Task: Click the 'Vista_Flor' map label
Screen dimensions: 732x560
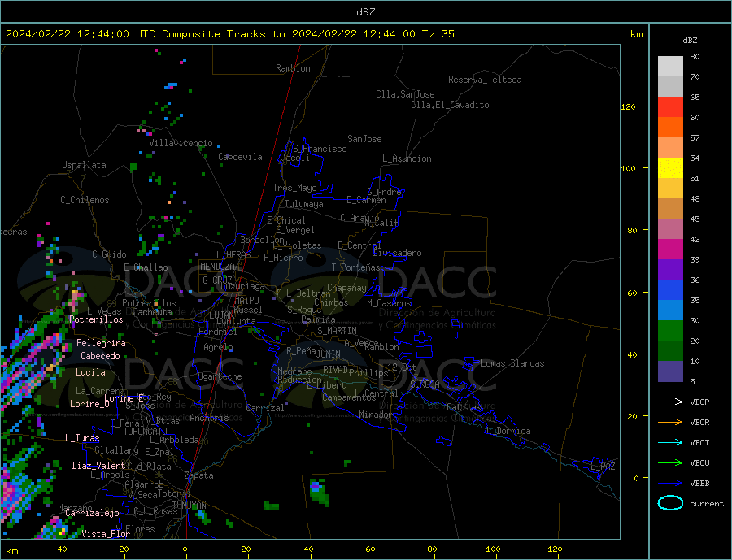Action: 106,534
